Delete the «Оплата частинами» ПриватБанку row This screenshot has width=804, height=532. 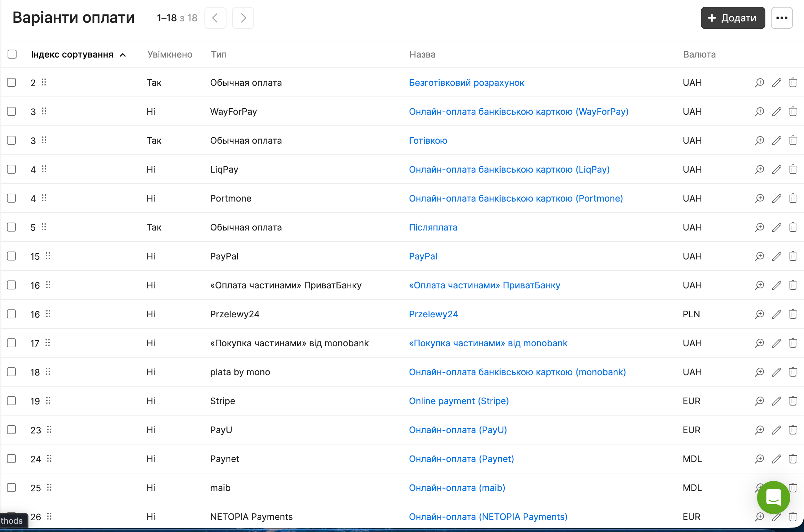tap(793, 285)
